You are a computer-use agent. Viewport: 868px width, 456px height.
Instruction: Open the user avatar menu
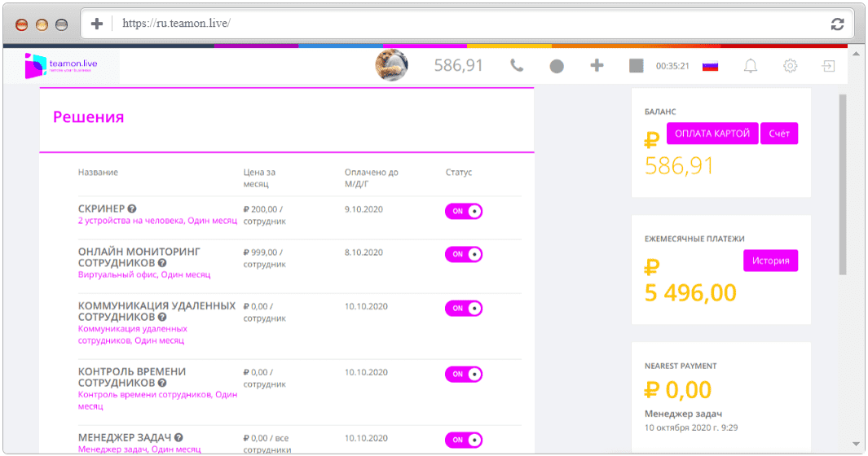coord(391,65)
